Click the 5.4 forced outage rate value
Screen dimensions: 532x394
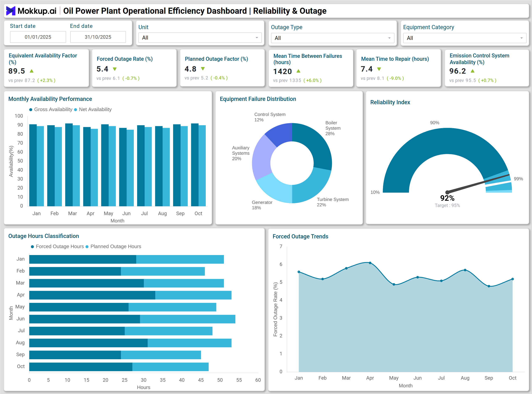pyautogui.click(x=102, y=69)
